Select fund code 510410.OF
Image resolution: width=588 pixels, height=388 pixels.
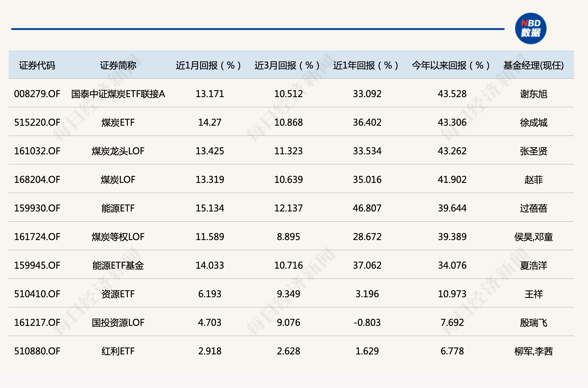[x=37, y=294]
